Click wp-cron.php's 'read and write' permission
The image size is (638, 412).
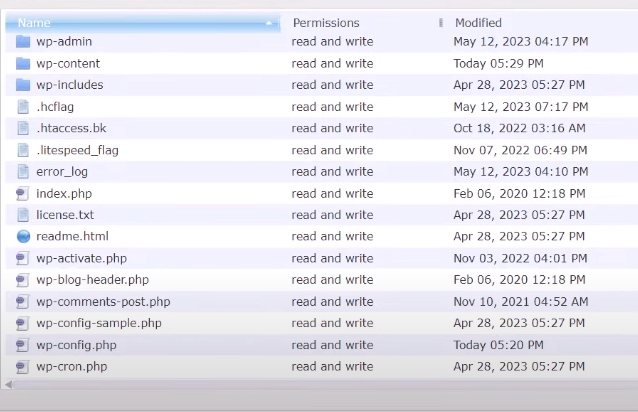[332, 367]
